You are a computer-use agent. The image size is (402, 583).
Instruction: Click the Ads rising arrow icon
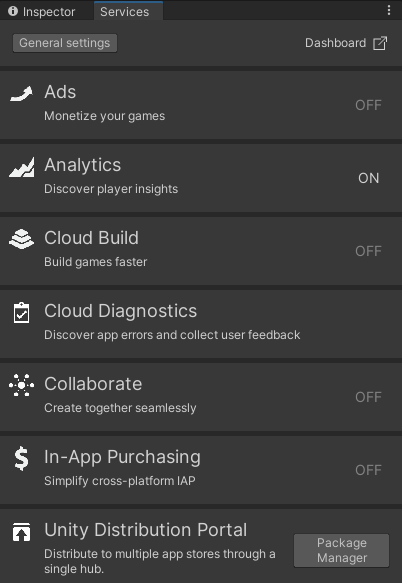21,94
